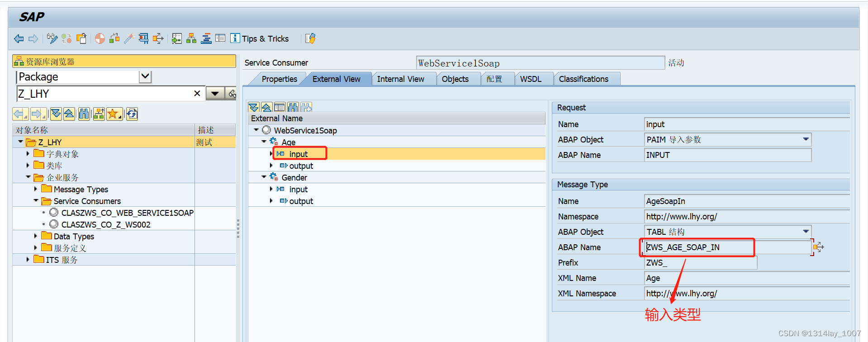The width and height of the screenshot is (868, 342).
Task: Expand all nodes in External View tree
Action: click(254, 107)
